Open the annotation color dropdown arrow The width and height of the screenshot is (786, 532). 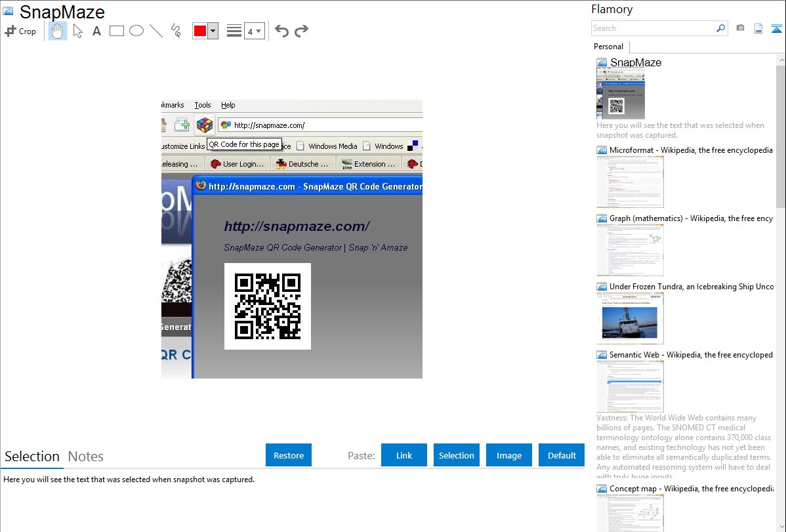(213, 31)
